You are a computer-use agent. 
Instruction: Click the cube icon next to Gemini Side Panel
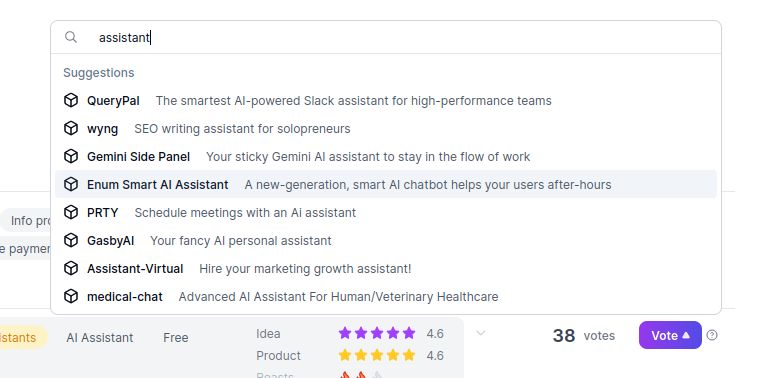(x=71, y=157)
